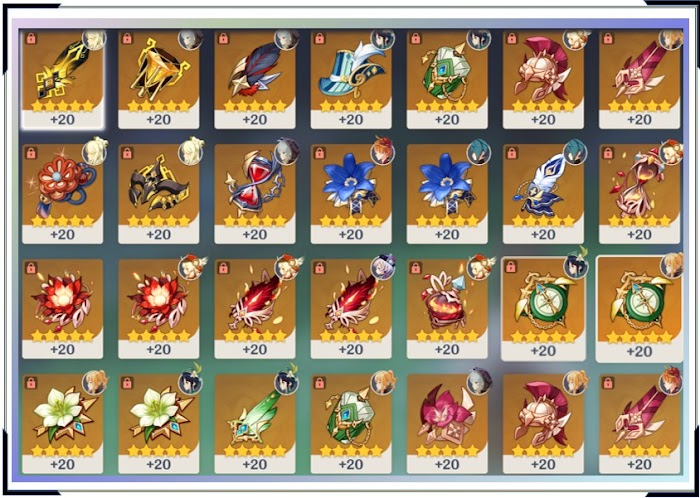Toggle lock on the blue top hat
The height and width of the screenshot is (498, 700).
pos(320,38)
